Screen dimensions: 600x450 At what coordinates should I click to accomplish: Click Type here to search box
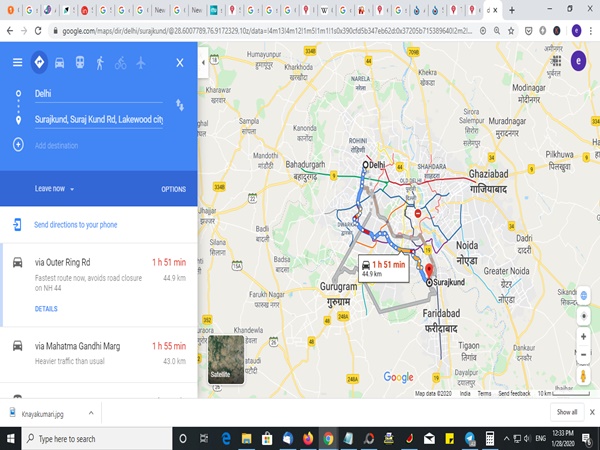pos(96,439)
